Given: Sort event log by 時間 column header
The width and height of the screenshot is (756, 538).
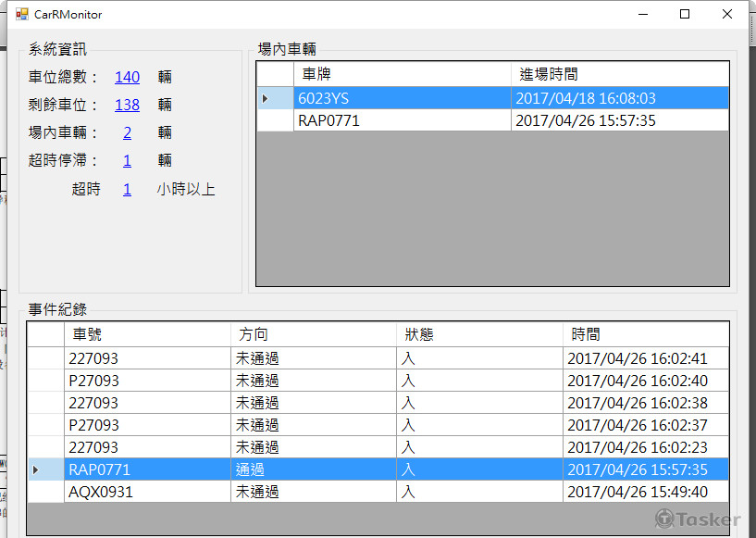Looking at the screenshot, I should tap(645, 334).
